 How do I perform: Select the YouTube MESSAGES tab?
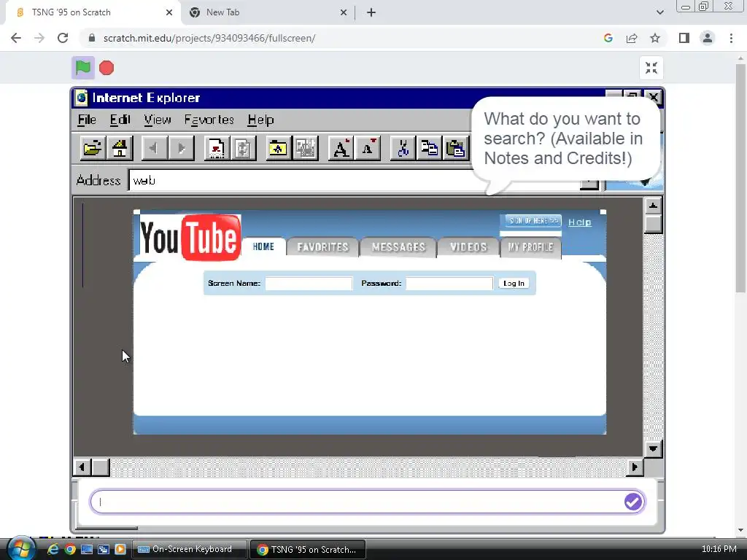click(x=398, y=247)
